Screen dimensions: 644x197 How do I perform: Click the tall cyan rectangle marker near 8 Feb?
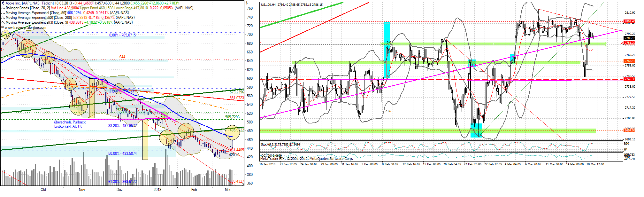pyautogui.click(x=387, y=50)
